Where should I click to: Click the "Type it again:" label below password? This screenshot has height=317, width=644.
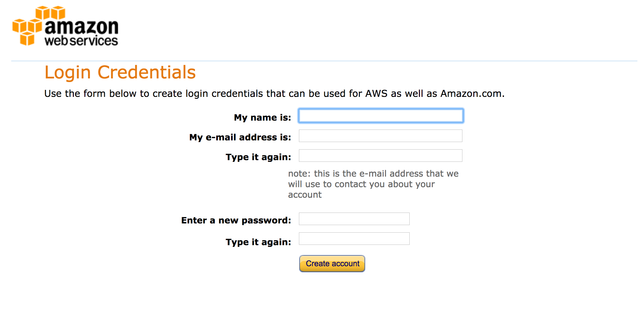coord(258,242)
